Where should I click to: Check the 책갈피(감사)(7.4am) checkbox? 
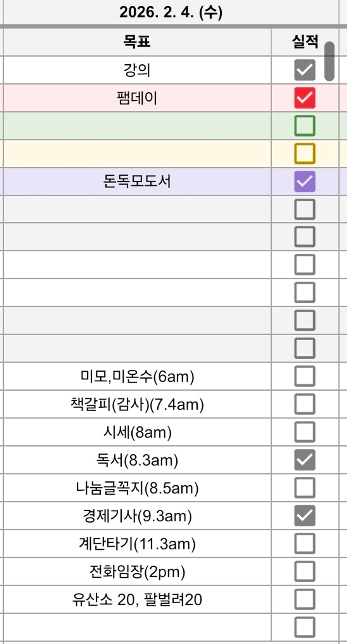(304, 405)
